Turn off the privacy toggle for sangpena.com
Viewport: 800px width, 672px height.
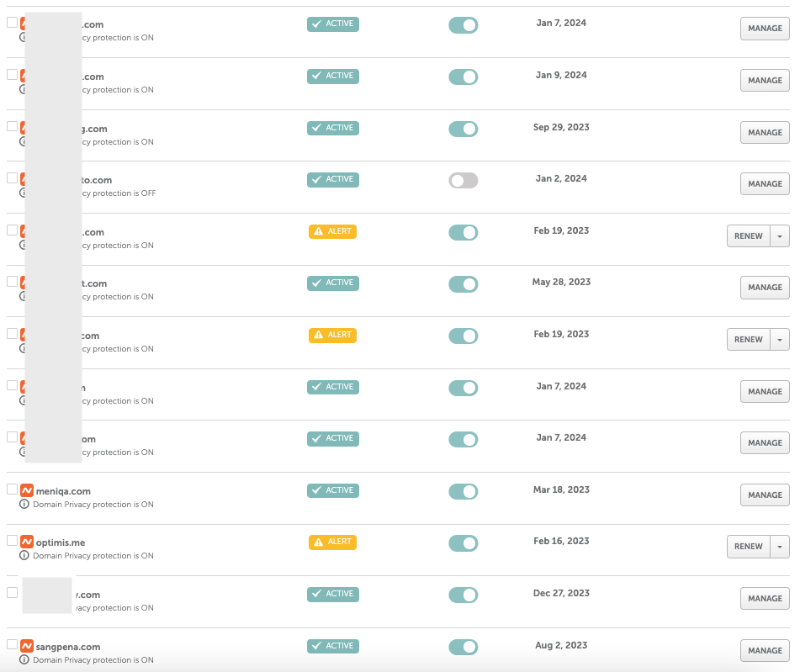(x=463, y=647)
